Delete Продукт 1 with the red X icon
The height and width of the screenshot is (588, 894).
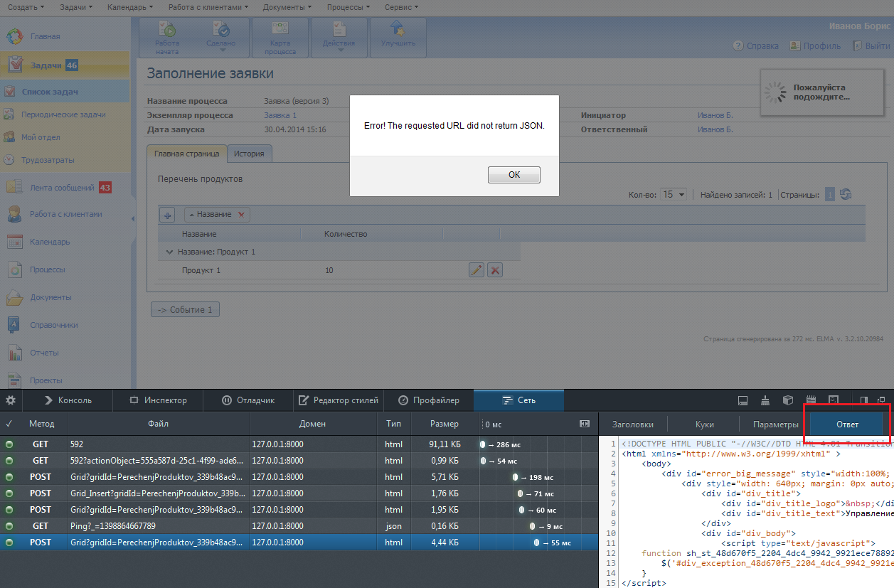(x=495, y=270)
